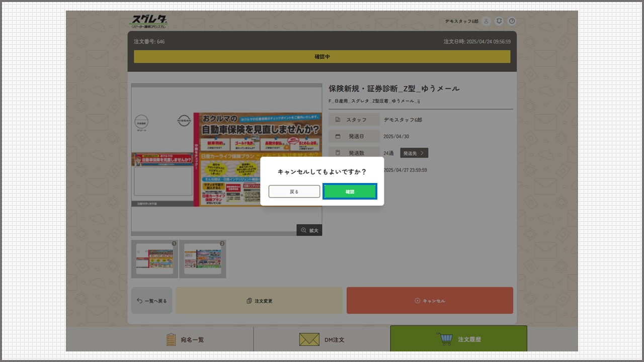Click the デモスタッフ6郎 user name in header
Screen dimensions: 644x362
[461, 22]
